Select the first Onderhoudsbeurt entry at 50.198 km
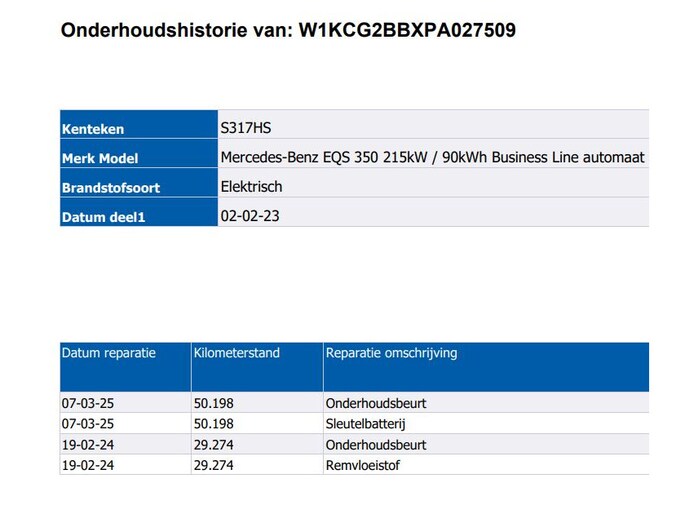This screenshot has width=685, height=514. pyautogui.click(x=376, y=404)
